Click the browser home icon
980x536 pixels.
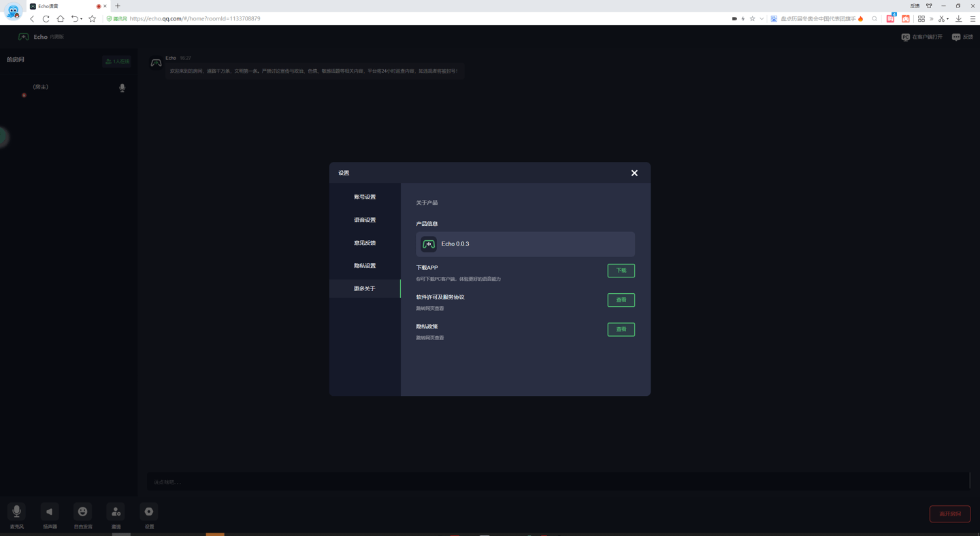pos(60,19)
